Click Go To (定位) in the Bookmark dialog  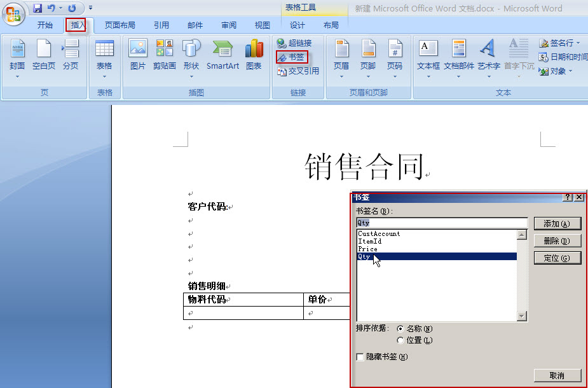coord(557,258)
